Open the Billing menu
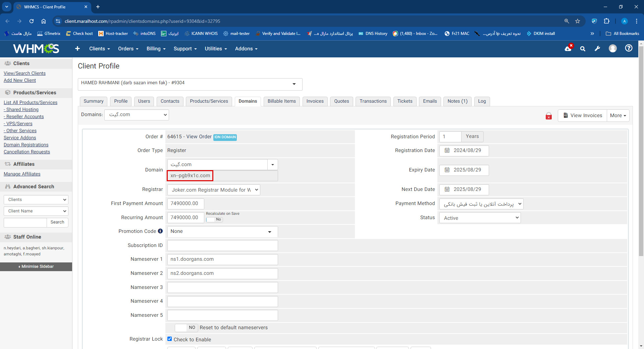This screenshot has width=644, height=349. (x=156, y=49)
